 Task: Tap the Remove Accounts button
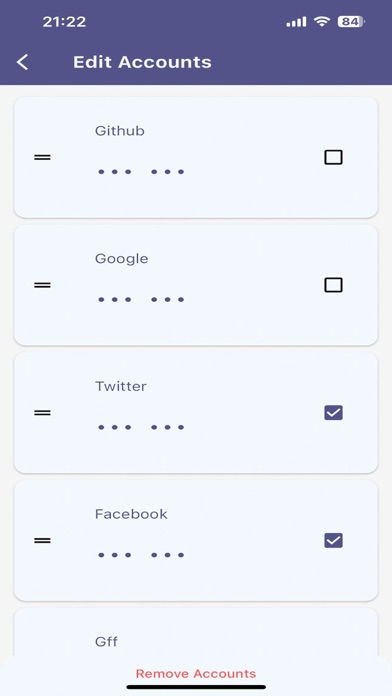click(x=196, y=673)
